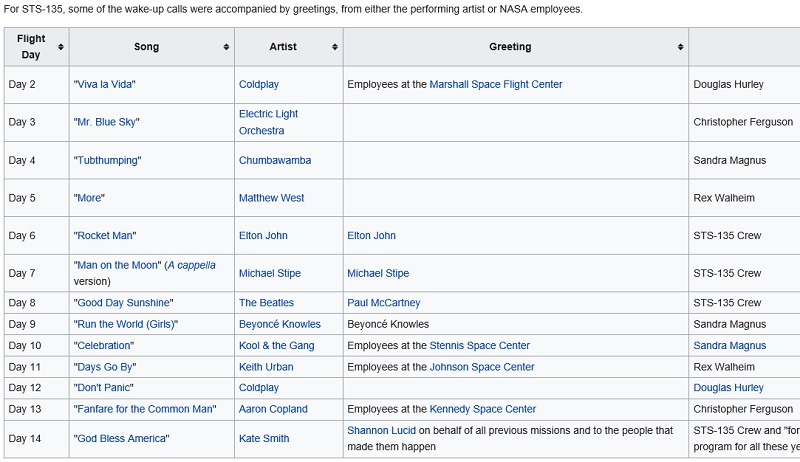Viewport: 800px width, 462px height.
Task: Select "Rex Walheim" text in Day 5 row
Action: pyautogui.click(x=724, y=198)
